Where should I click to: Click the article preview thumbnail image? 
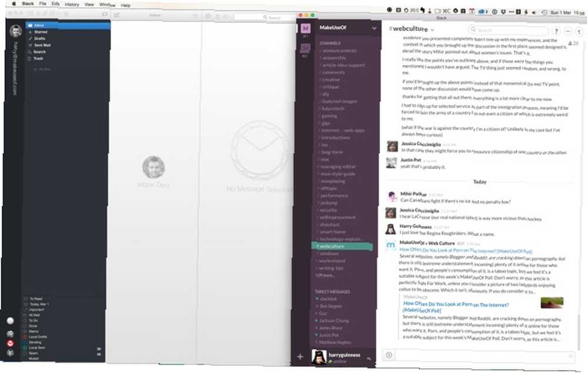[x=552, y=303]
